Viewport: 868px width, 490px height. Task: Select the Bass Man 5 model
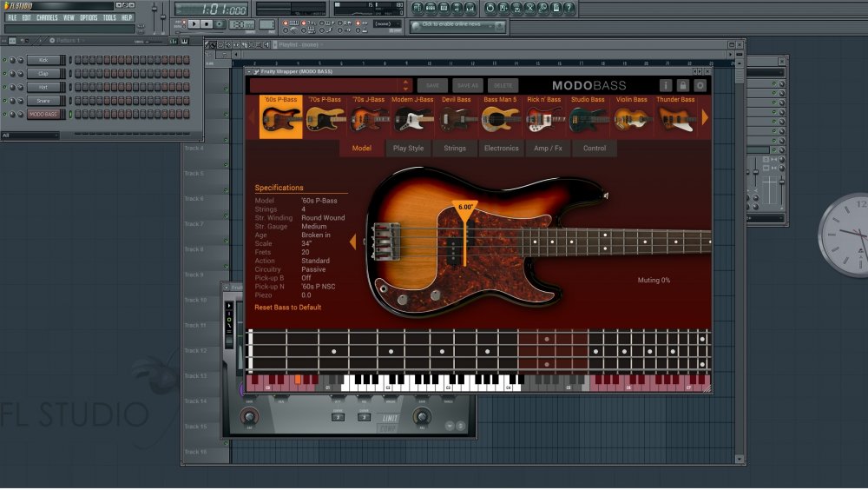[500, 116]
